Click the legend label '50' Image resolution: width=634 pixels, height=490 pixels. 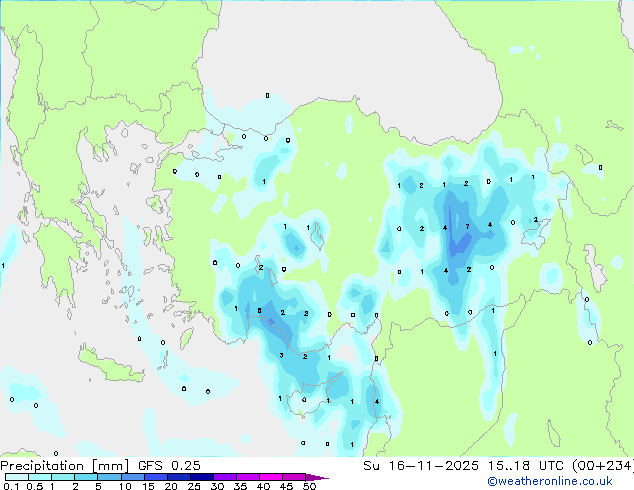(x=309, y=486)
